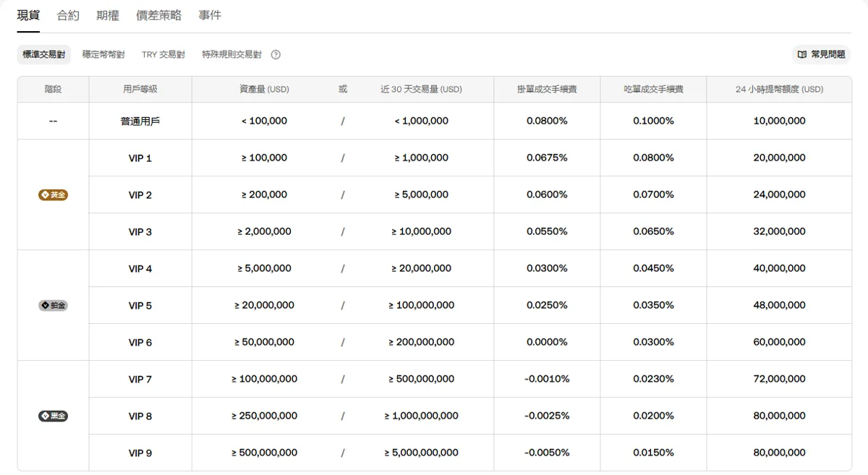Image resolution: width=868 pixels, height=475 pixels.
Task: Click the VIP 6 row label
Action: pos(140,343)
